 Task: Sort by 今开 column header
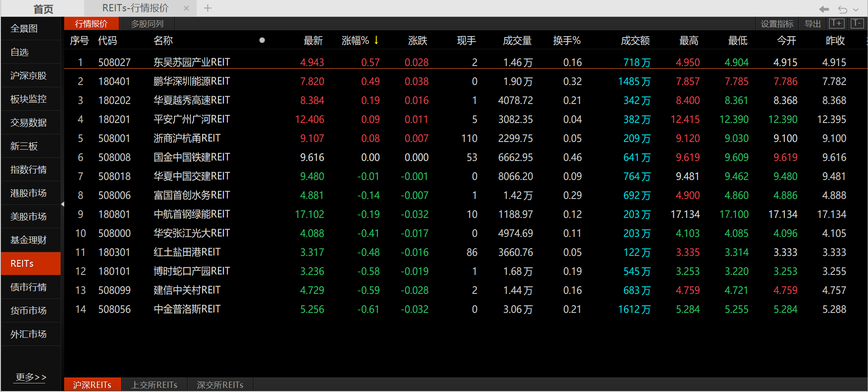(787, 41)
